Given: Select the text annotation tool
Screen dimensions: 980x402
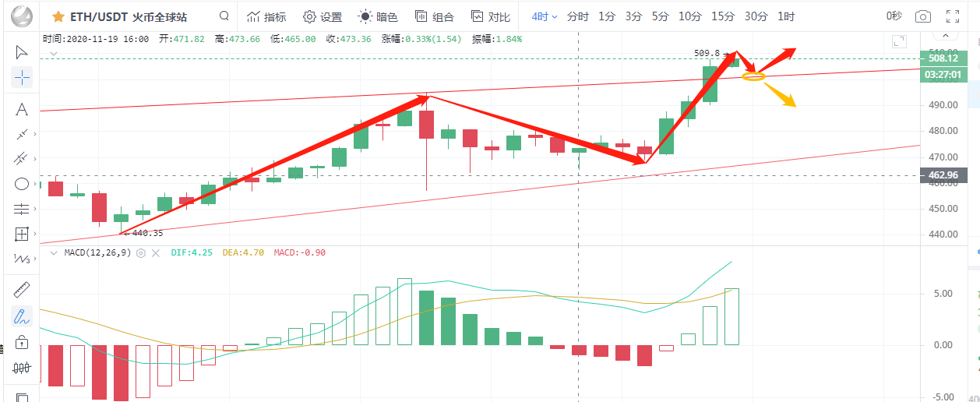Looking at the screenshot, I should click(22, 109).
